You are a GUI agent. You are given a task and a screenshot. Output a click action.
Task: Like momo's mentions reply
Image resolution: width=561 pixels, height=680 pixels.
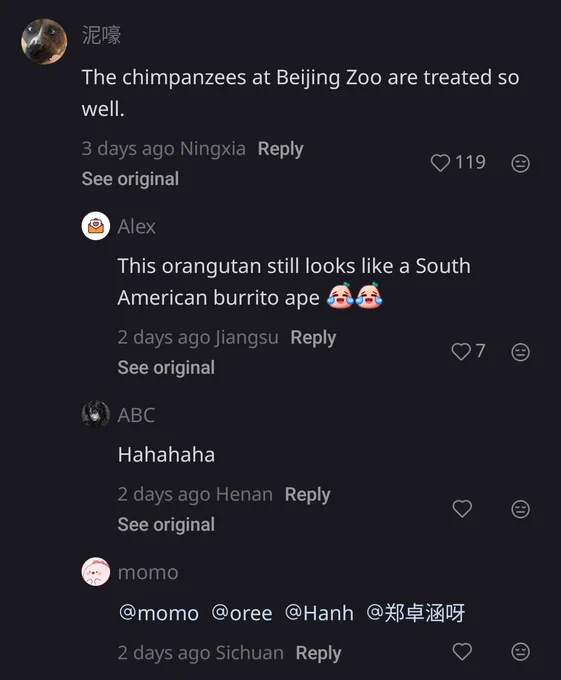coord(462,651)
